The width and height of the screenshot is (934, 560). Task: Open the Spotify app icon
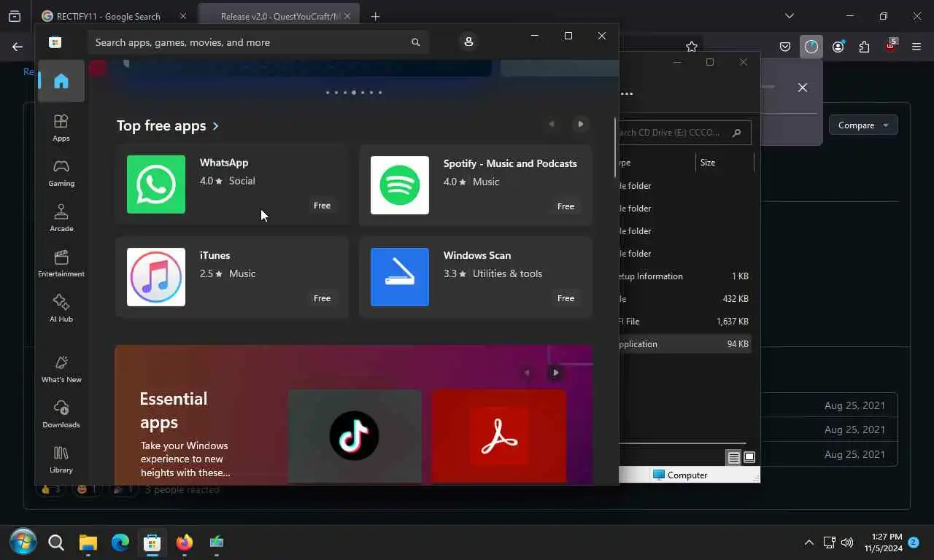click(400, 185)
